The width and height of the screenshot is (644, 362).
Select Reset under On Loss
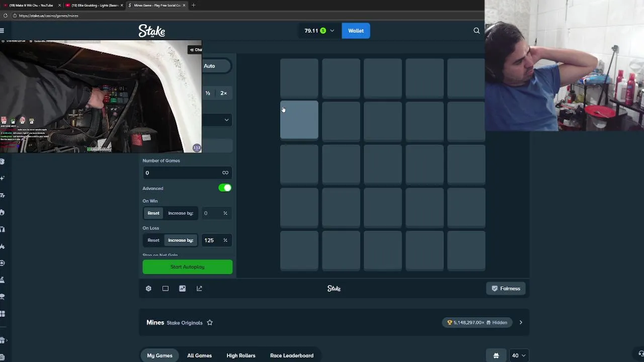(x=153, y=240)
